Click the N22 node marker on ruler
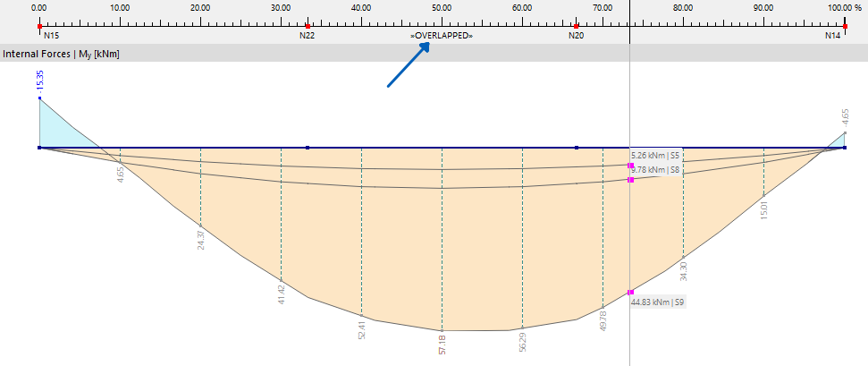 pos(308,26)
